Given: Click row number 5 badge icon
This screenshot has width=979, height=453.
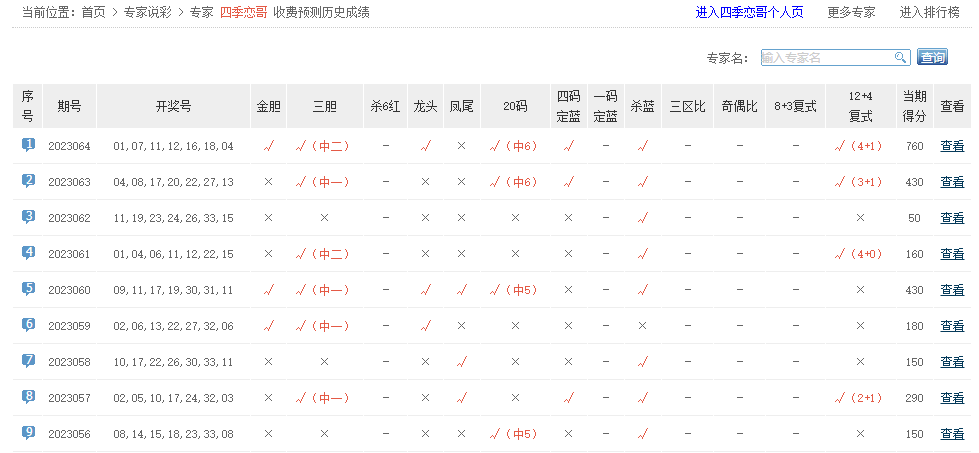Looking at the screenshot, I should point(28,289).
